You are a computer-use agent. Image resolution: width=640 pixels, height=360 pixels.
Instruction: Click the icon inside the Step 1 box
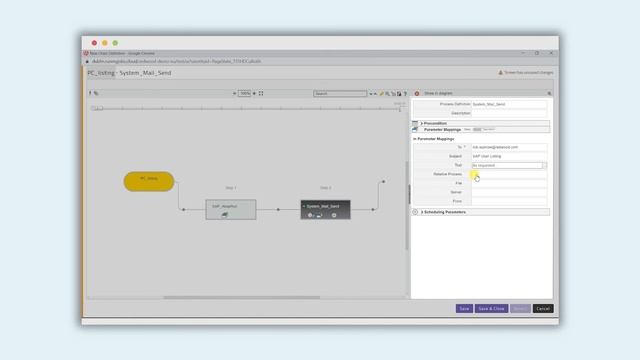224,214
